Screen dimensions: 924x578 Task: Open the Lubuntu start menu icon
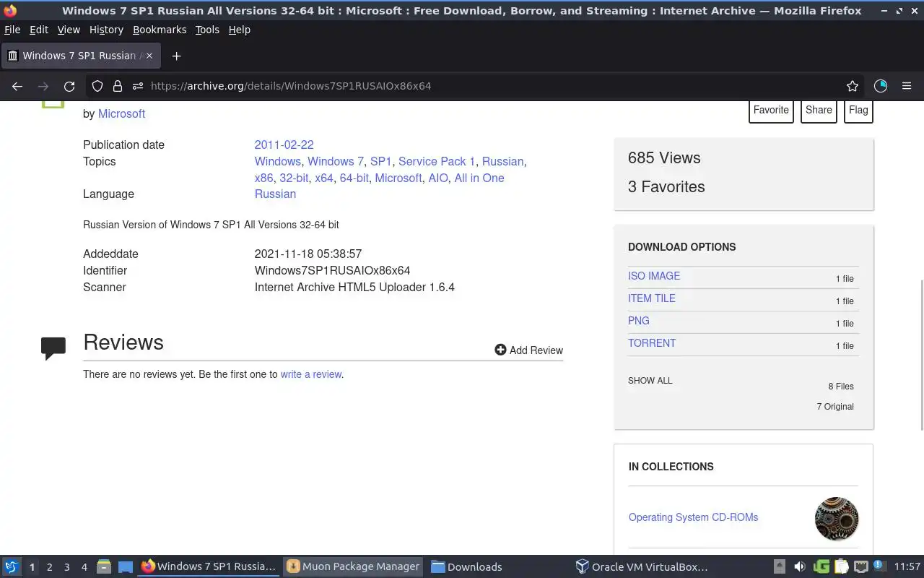(12, 566)
